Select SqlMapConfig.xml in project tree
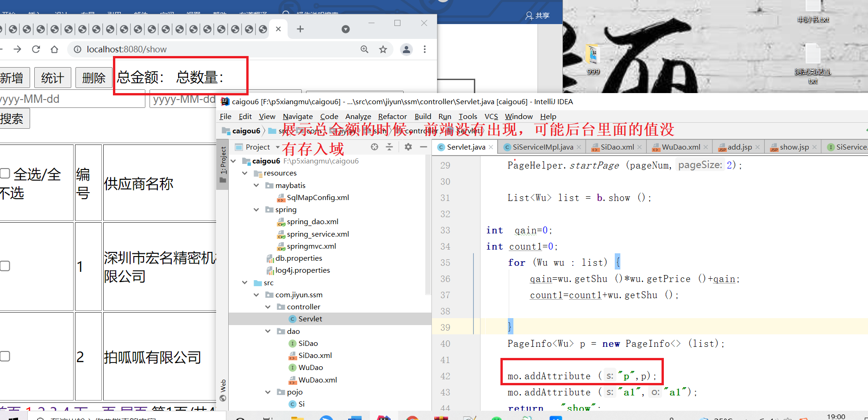868x420 pixels. pyautogui.click(x=318, y=197)
